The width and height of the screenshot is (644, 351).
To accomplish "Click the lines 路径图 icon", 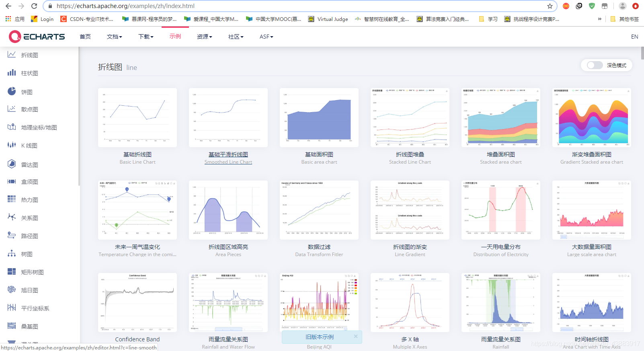I will 12,236.
